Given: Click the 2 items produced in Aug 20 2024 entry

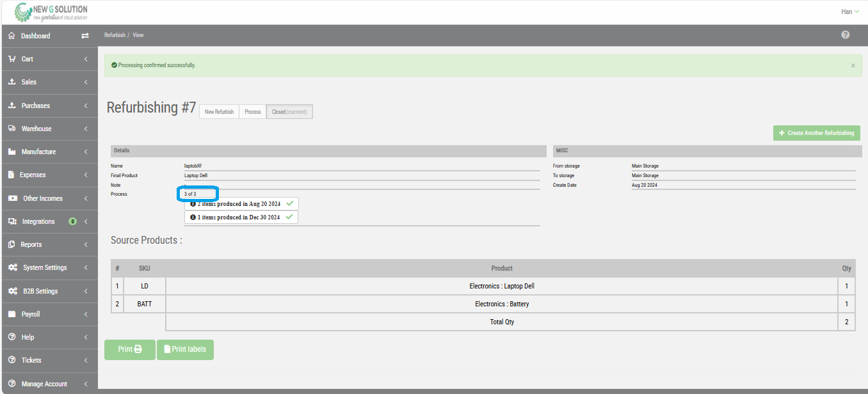Looking at the screenshot, I should coord(241,203).
